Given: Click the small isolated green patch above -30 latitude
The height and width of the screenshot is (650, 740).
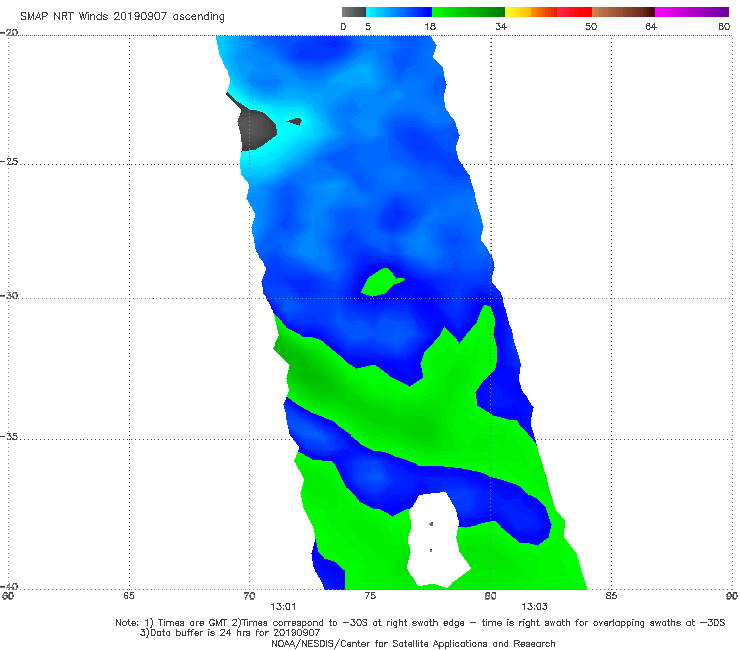Looking at the screenshot, I should [381, 282].
